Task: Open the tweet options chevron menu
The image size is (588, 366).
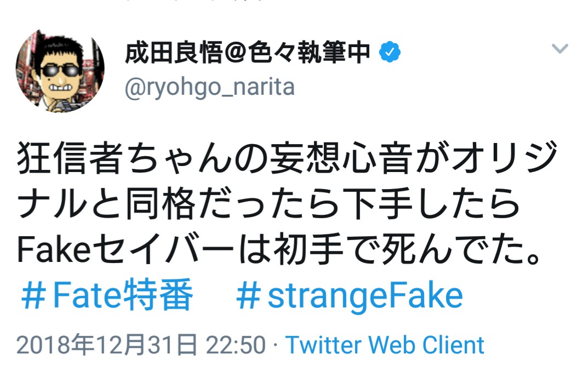Action: pyautogui.click(x=560, y=49)
